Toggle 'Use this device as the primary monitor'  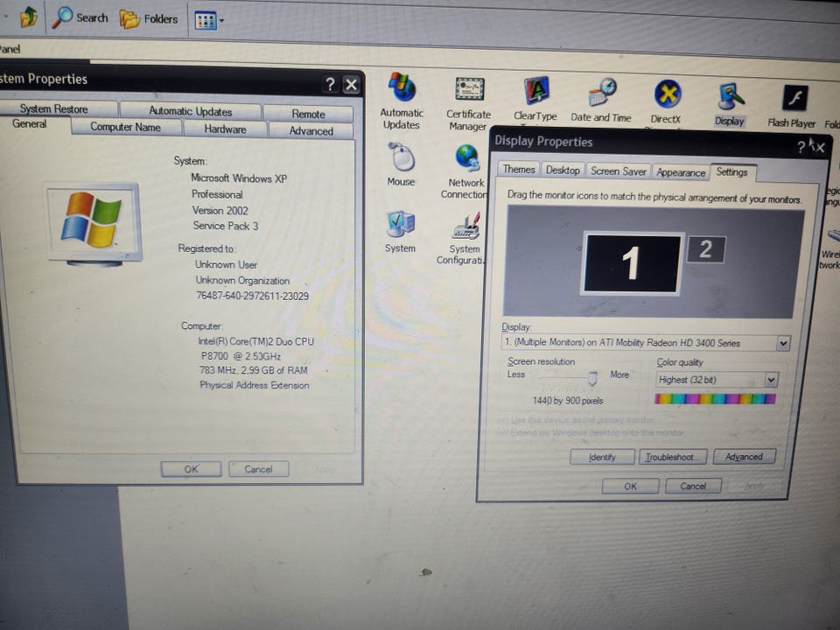click(577, 420)
